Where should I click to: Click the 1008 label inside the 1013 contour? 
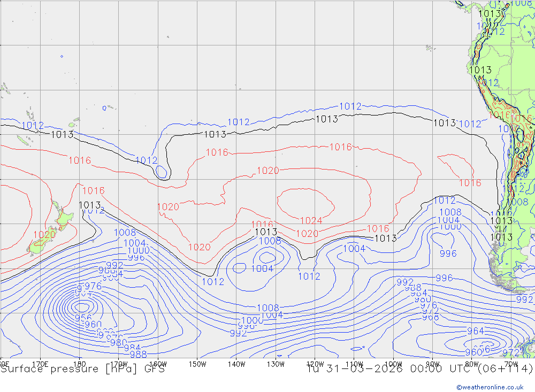pos(270,241)
